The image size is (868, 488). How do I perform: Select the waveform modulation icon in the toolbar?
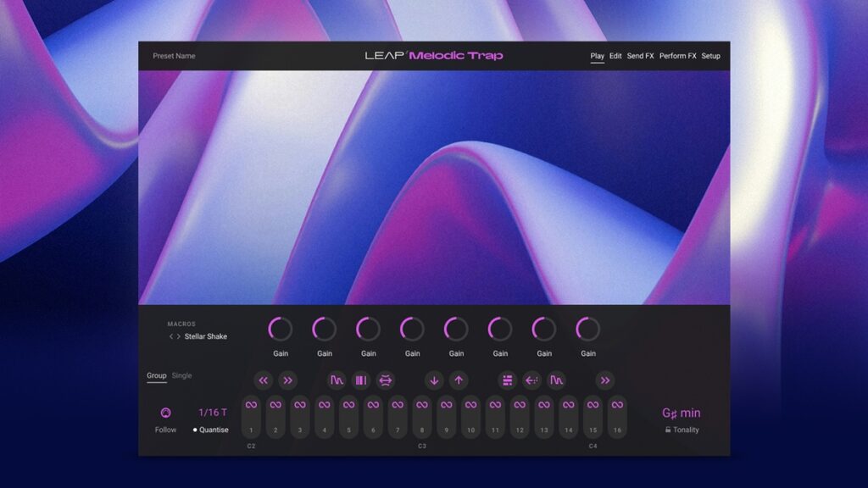pos(337,380)
